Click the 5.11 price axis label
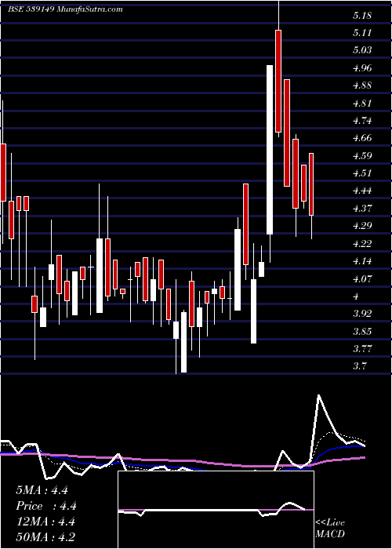Viewport: 392px width, 549px height. pyautogui.click(x=361, y=33)
